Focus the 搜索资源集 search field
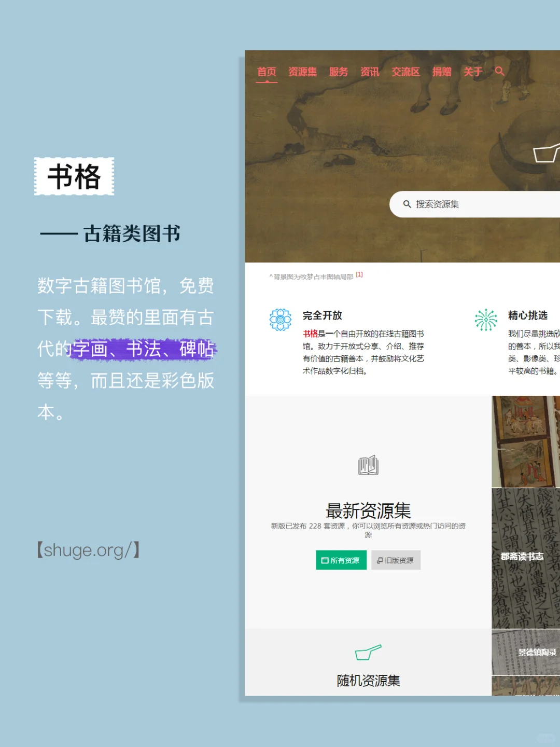 tap(474, 204)
